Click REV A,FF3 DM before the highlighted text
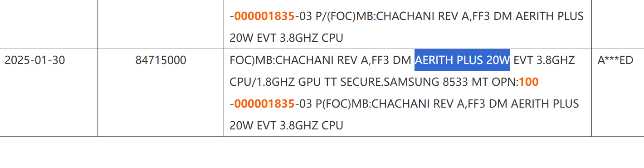644x168 pixels. coord(381,60)
